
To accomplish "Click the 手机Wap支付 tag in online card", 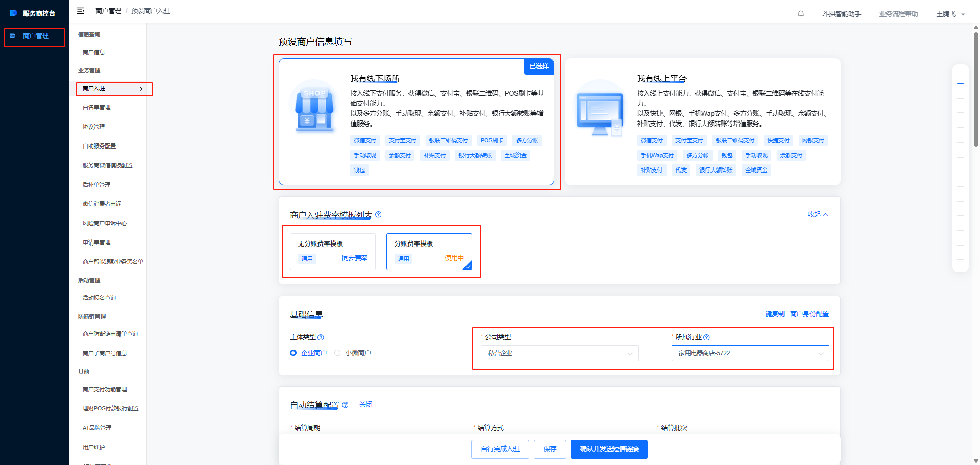I will tap(657, 155).
